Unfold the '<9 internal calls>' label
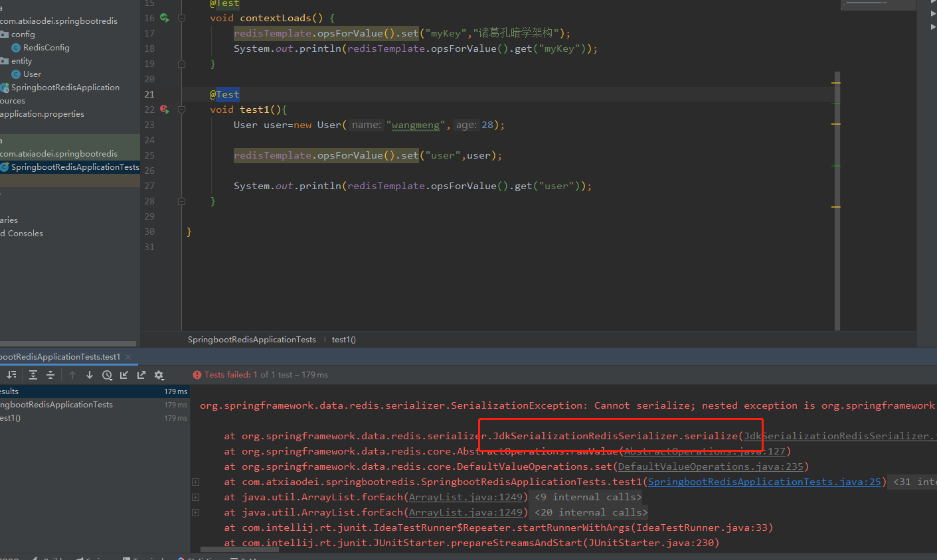The image size is (937, 560). click(x=588, y=497)
